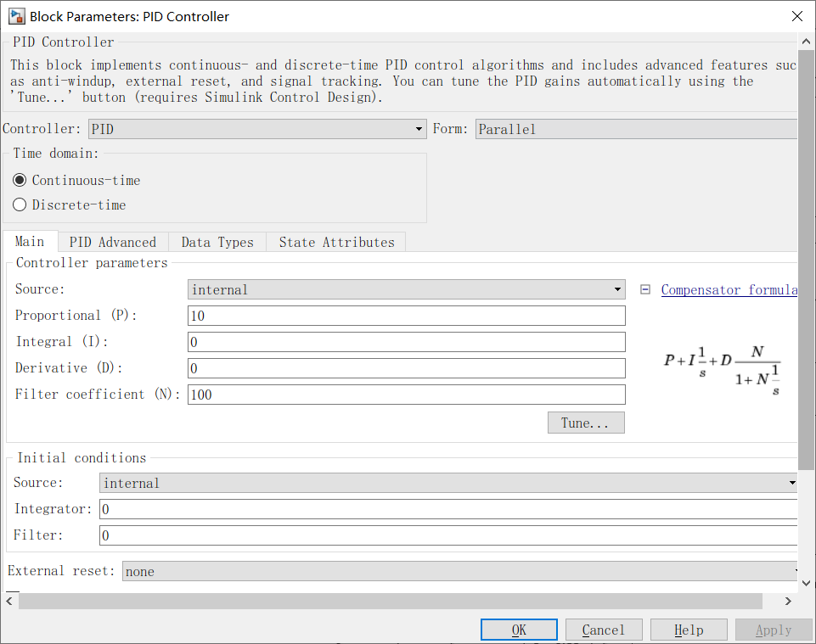Collapse the Compensator formula section

[645, 289]
